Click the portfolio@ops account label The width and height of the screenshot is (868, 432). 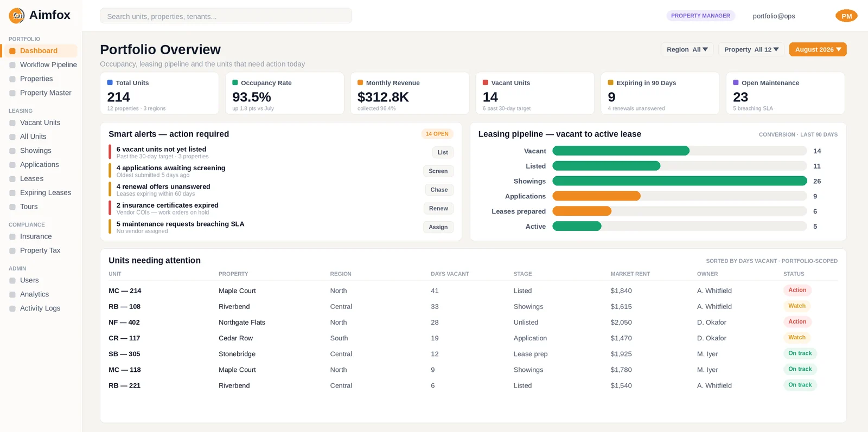774,16
